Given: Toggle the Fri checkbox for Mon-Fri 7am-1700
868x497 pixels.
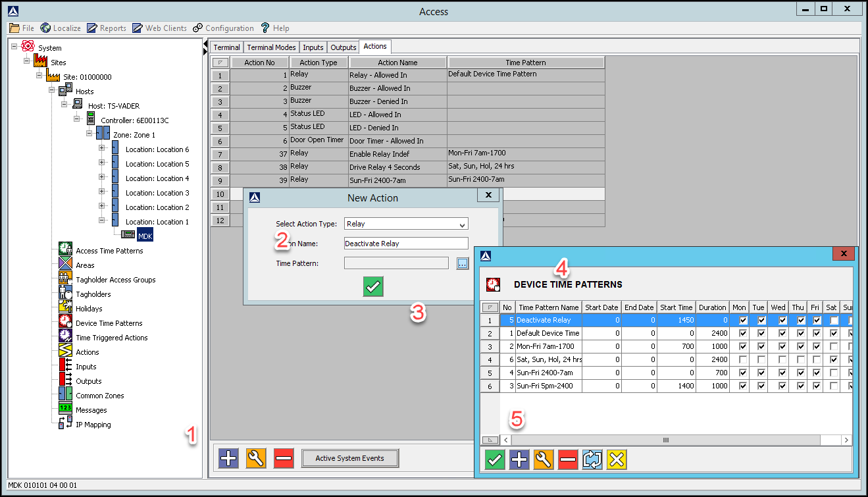Looking at the screenshot, I should pos(817,347).
